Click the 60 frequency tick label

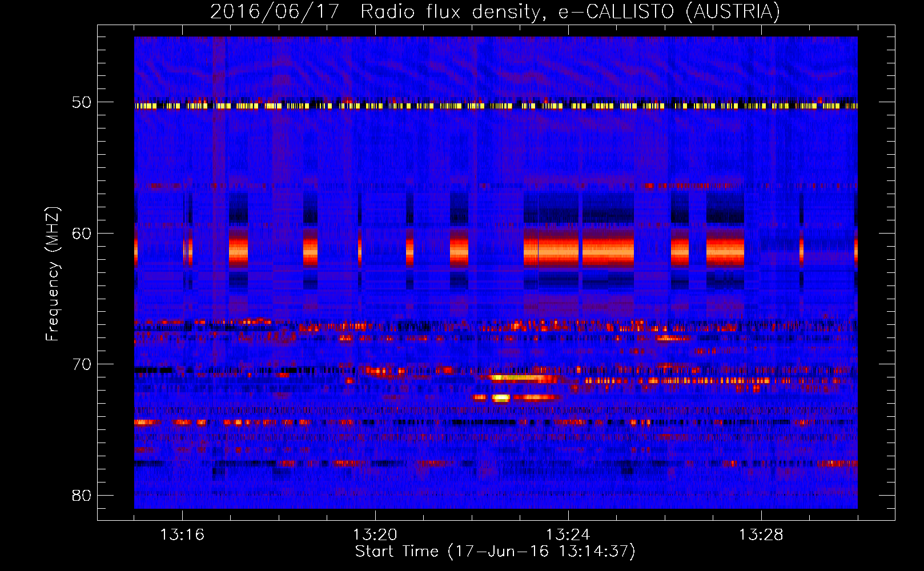tap(82, 234)
